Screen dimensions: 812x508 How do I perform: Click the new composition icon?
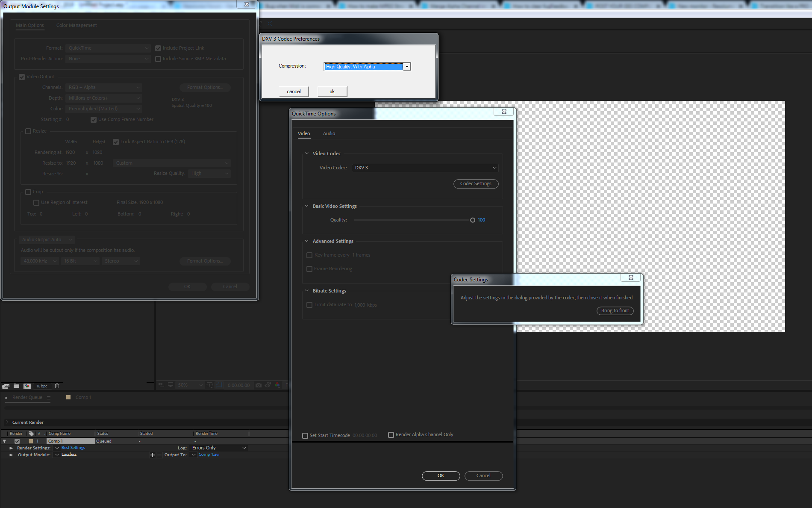tap(27, 386)
